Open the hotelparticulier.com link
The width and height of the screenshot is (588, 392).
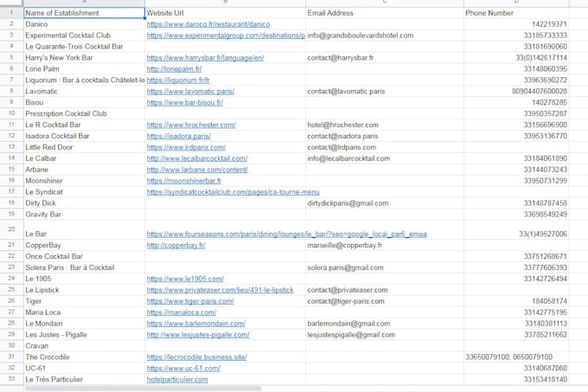[x=177, y=380]
